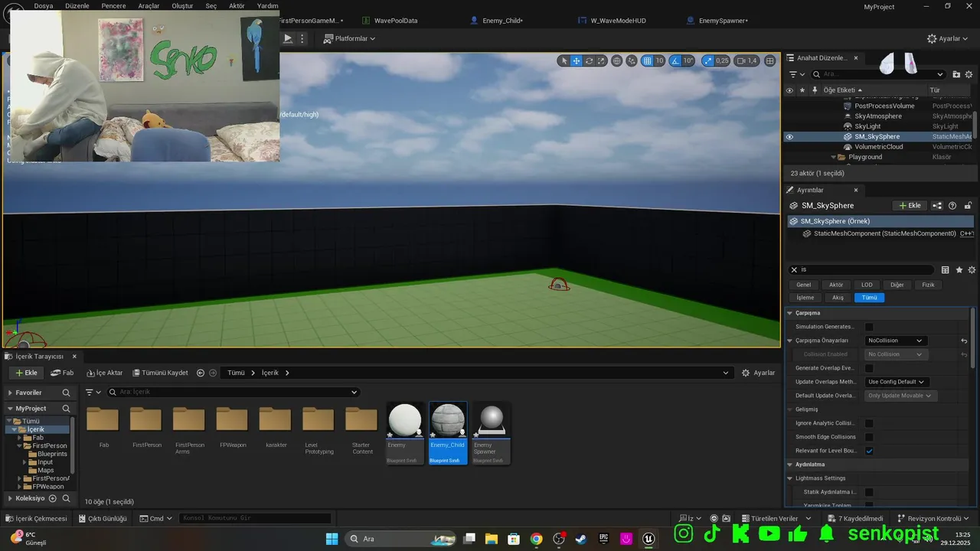This screenshot has width=980, height=551.
Task: Click the Ekle button in Details panel
Action: coord(910,205)
